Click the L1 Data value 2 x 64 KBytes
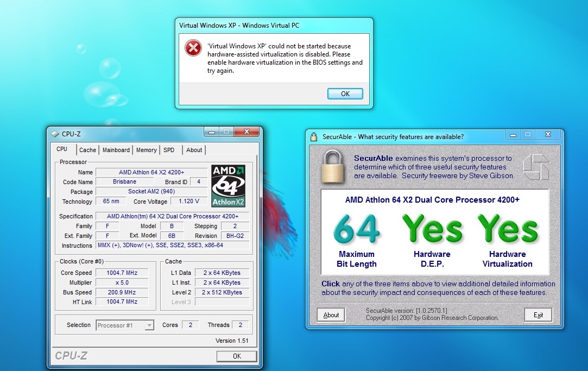 click(222, 273)
